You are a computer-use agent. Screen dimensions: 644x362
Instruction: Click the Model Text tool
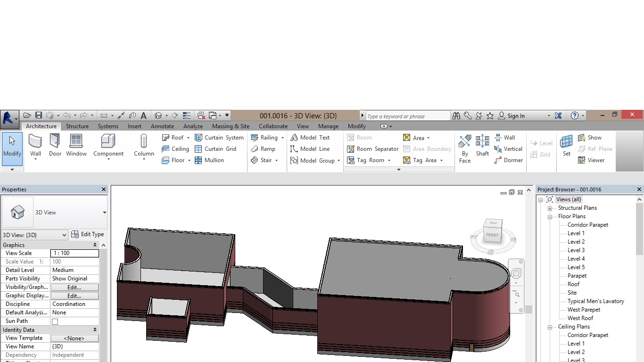[310, 138]
